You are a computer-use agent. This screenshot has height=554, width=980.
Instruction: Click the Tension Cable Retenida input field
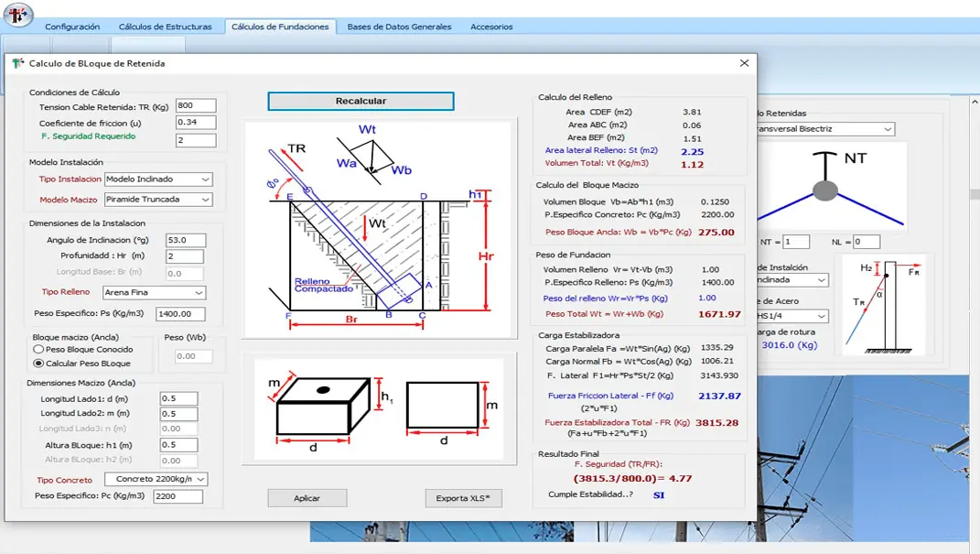point(196,106)
